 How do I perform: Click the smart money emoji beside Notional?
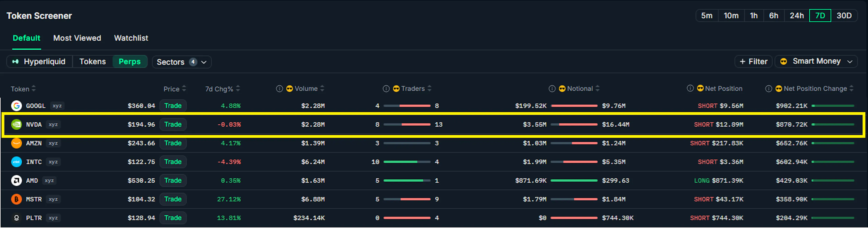[562, 89]
